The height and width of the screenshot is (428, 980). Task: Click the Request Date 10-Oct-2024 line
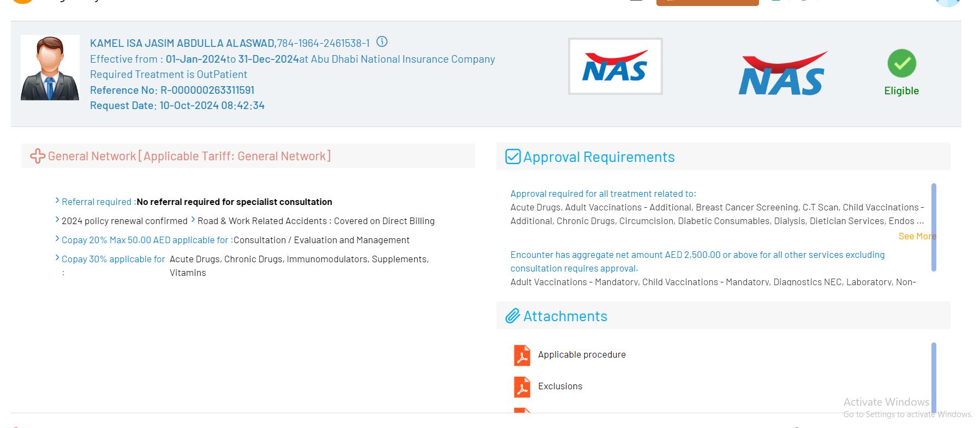coord(177,105)
